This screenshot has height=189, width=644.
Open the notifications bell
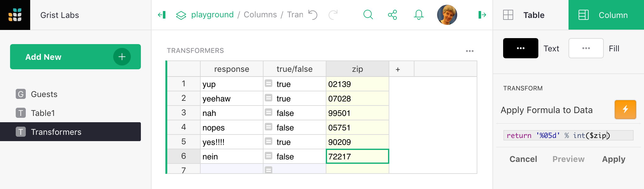click(419, 15)
